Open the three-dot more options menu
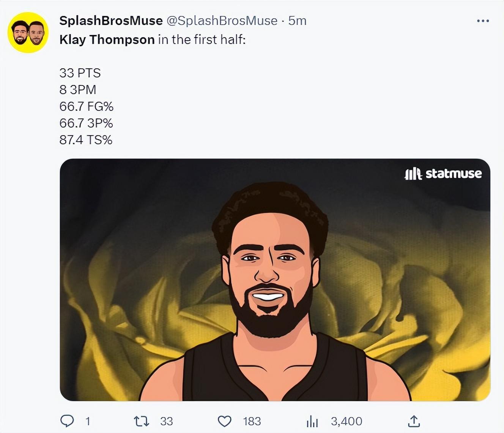504x433 pixels. (x=483, y=21)
